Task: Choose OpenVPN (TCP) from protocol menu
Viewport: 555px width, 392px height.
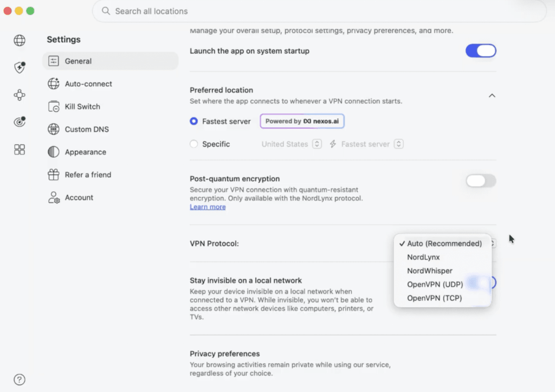Action: pyautogui.click(x=442, y=298)
